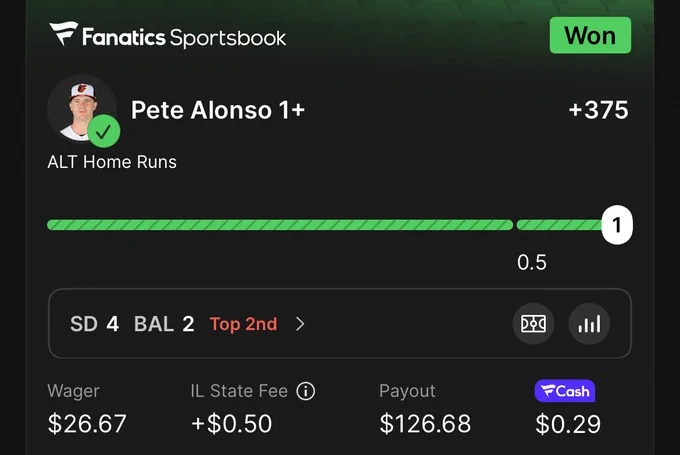Click the green checkmark badge on player photo
680x455 pixels.
click(x=104, y=131)
